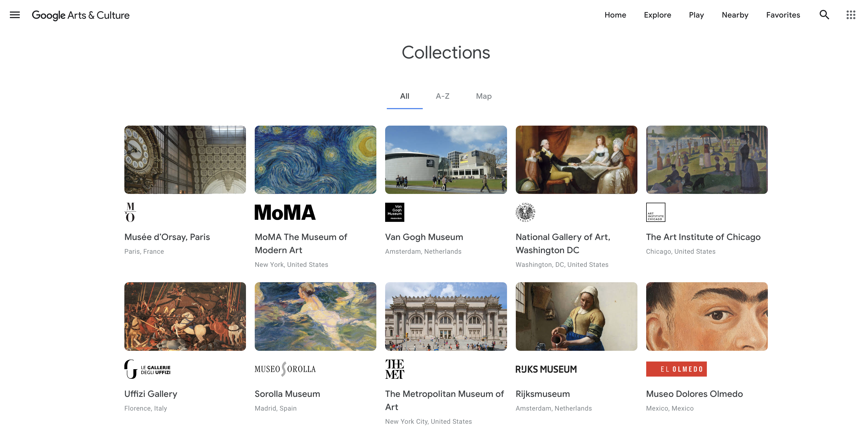Click the search magnifier icon

coord(824,15)
